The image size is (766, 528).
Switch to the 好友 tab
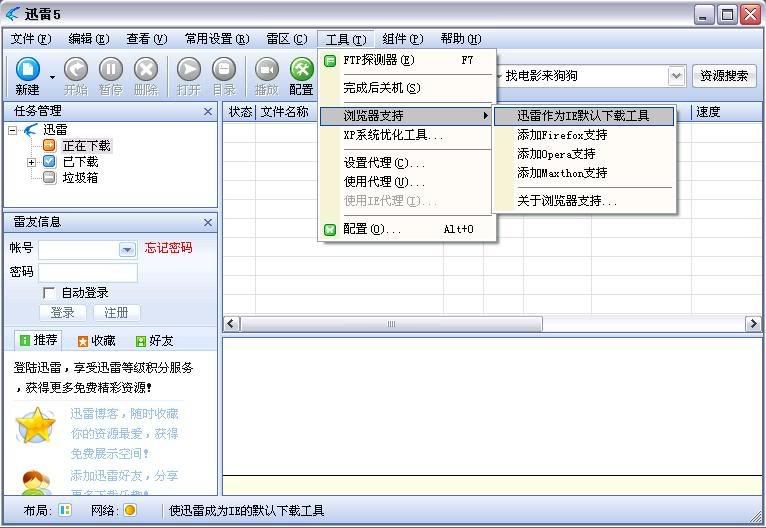[154, 340]
